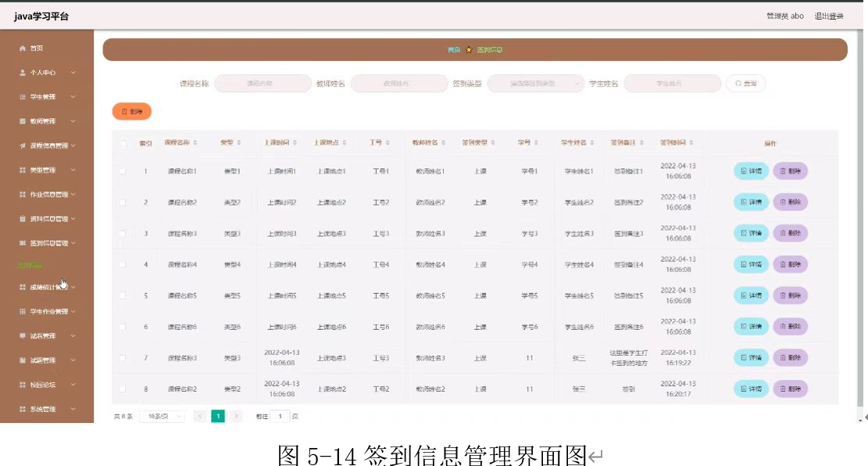
Task: Click the sort arrows on 类型 column
Action: pyautogui.click(x=238, y=143)
